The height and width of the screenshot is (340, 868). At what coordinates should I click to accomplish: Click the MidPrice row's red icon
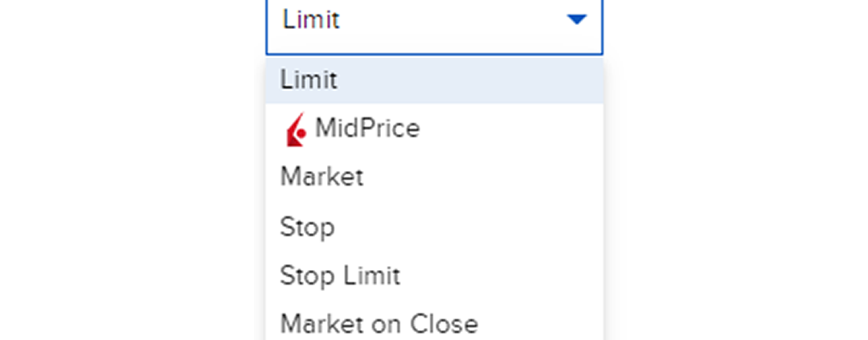(x=296, y=129)
